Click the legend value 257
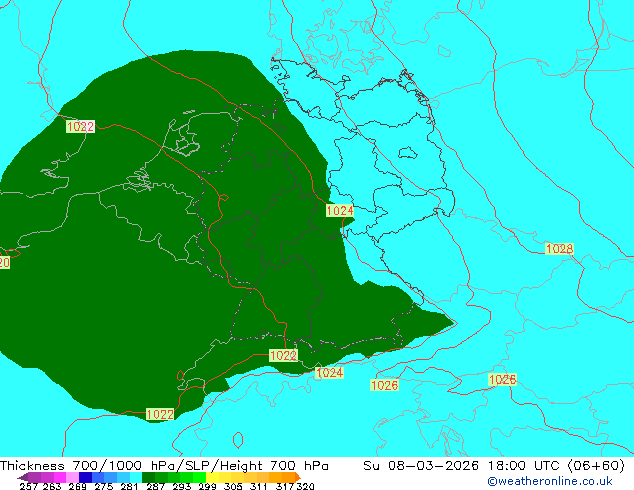 [x=28, y=486]
